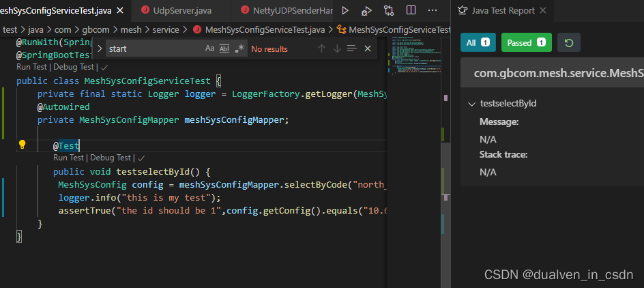This screenshot has height=288, width=644.
Task: Open the source control compare changes icon
Action: (389, 10)
